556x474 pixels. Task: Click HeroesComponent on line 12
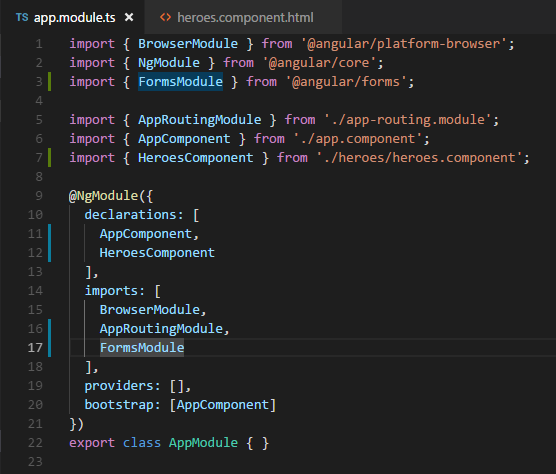coord(157,252)
